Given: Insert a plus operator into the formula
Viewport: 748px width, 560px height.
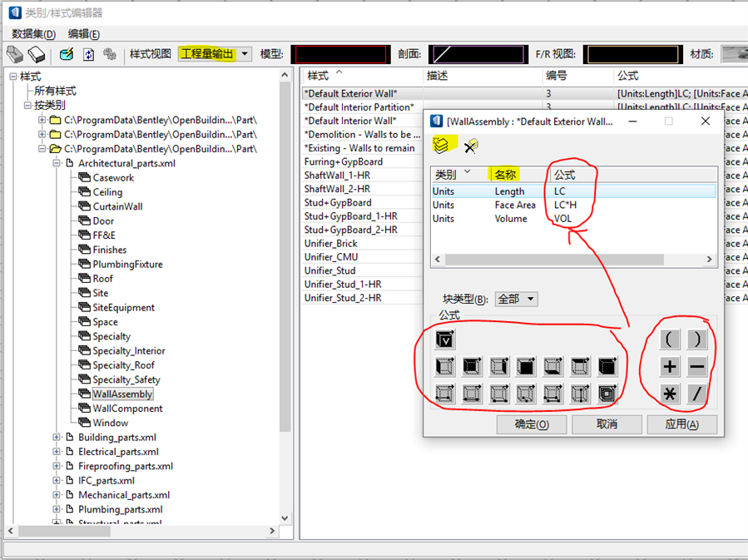Looking at the screenshot, I should (670, 366).
